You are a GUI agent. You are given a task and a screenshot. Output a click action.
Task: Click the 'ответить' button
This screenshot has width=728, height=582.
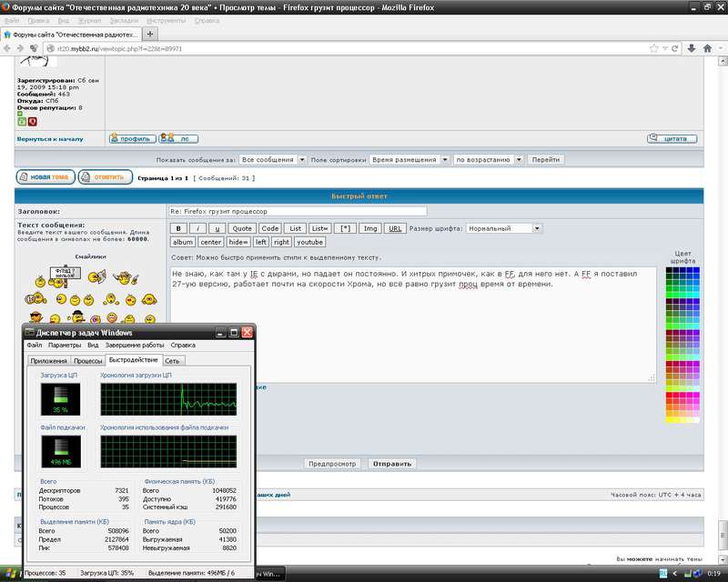[x=106, y=176]
